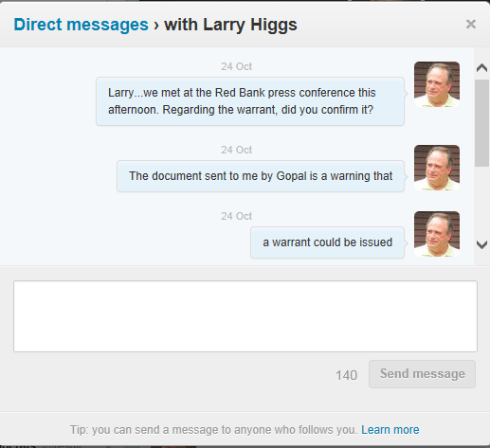Screen dimensions: 490x448
Task: Select the 'document sent to me by Gopal' bubble
Action: pyautogui.click(x=261, y=176)
